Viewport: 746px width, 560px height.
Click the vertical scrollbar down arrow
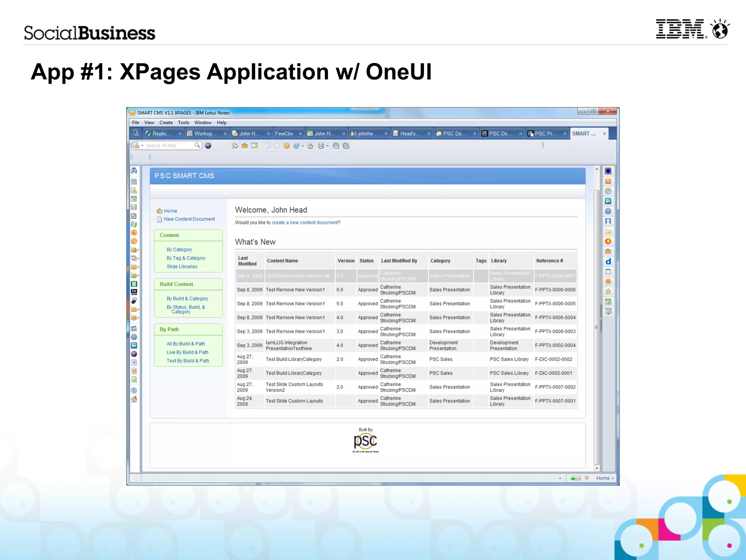pyautogui.click(x=597, y=468)
